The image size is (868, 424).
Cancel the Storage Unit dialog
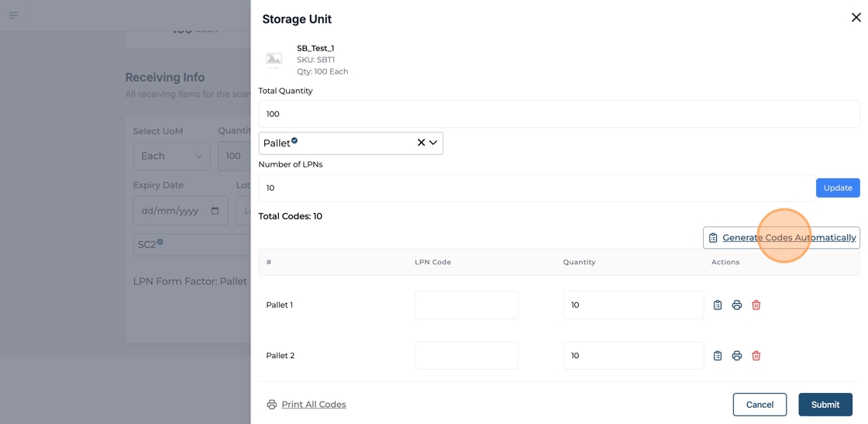coord(759,405)
